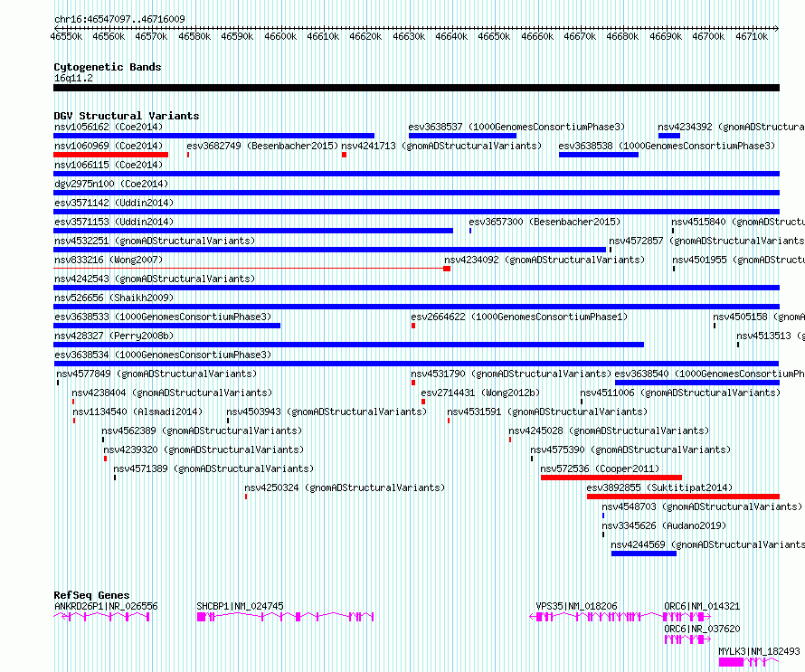Viewport: 805px width, 672px height.
Task: Click the blue esv3638540 variant bar
Action: [697, 383]
